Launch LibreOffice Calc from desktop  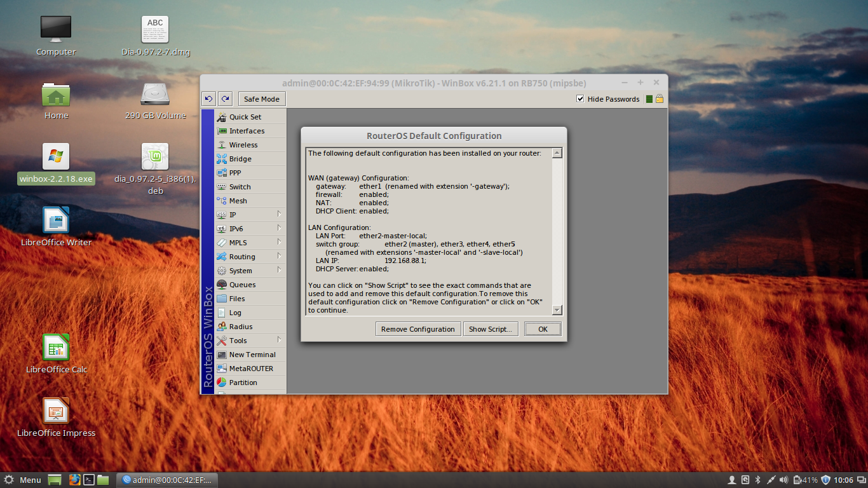(56, 353)
